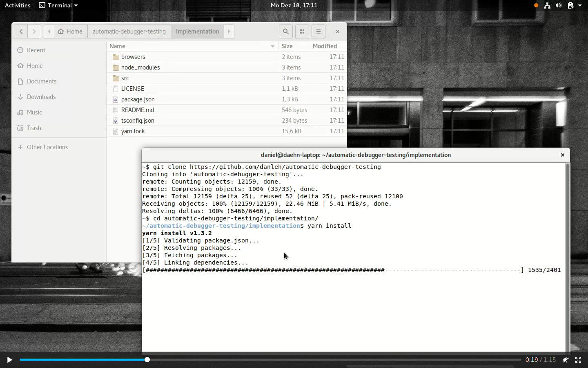Click the volume icon in the top bar
The height and width of the screenshot is (368, 588).
[x=558, y=5]
